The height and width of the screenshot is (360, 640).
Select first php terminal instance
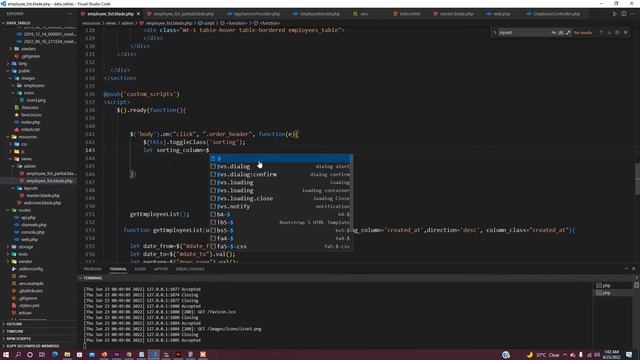point(612,286)
